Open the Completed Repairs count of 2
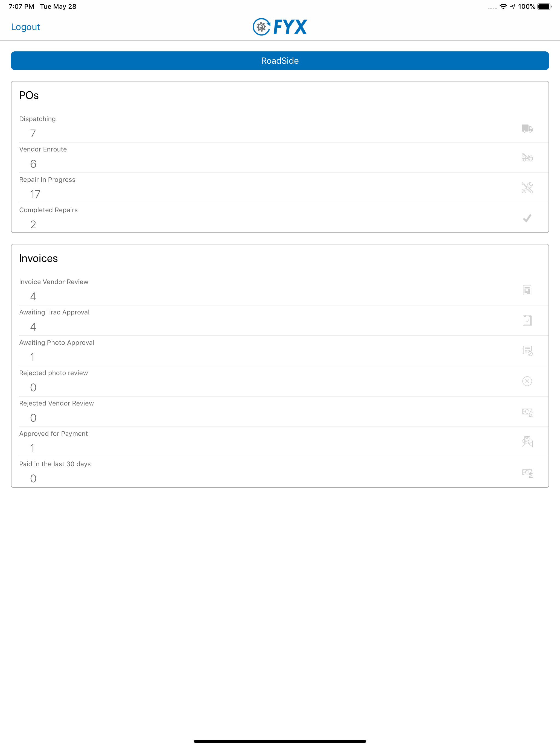 (x=33, y=224)
